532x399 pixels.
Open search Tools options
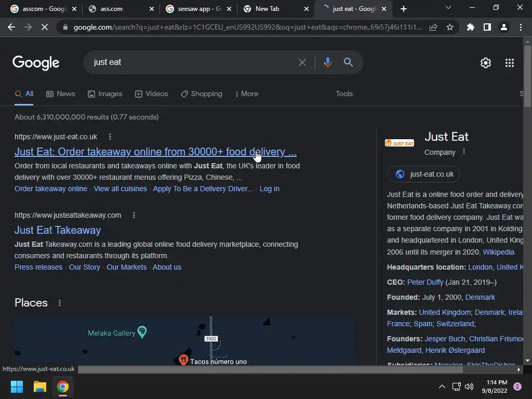(x=344, y=94)
